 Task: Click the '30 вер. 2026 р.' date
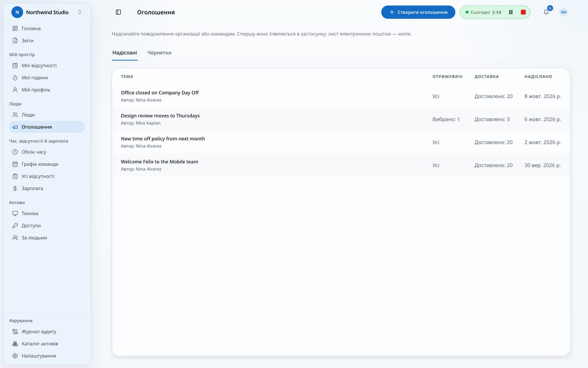click(x=542, y=165)
